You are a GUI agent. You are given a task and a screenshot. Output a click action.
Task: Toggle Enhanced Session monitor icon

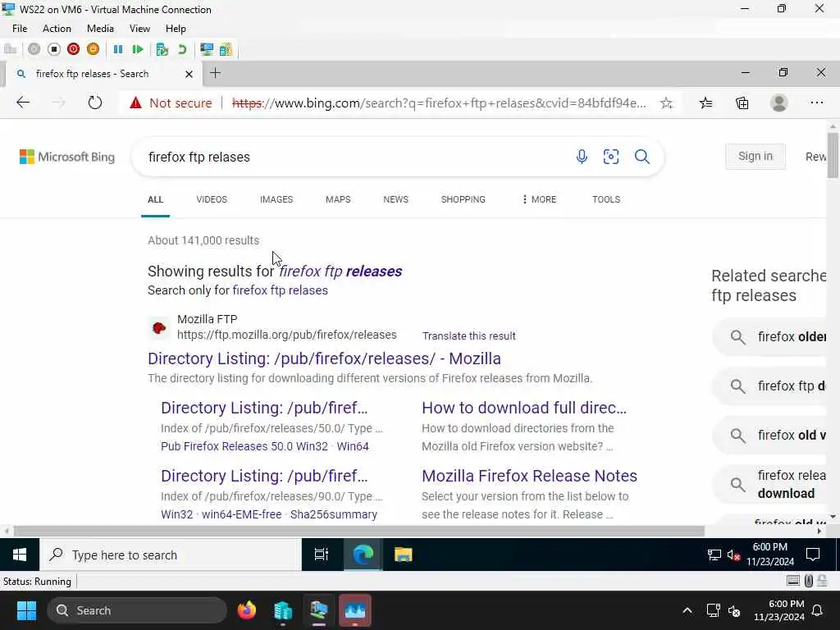[x=207, y=49]
